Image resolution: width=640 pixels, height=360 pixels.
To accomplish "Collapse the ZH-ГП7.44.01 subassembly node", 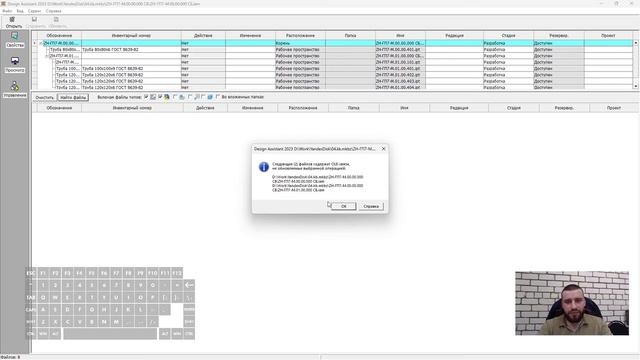I will point(47,56).
